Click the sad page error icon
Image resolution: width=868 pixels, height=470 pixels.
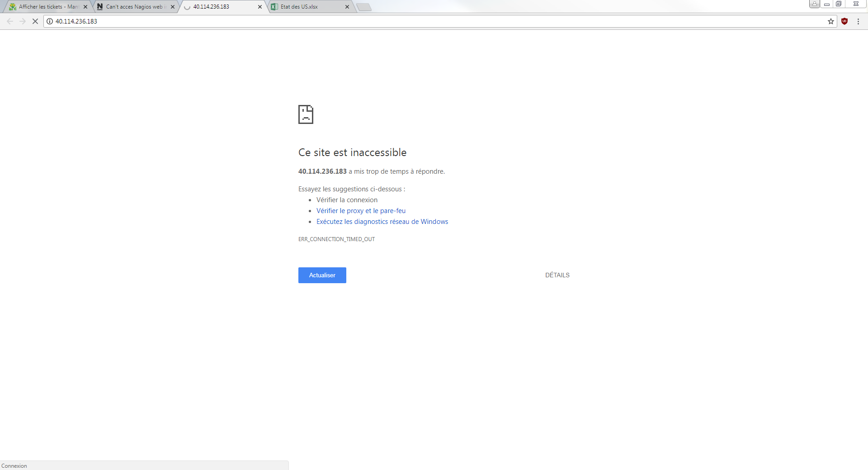[x=306, y=114]
